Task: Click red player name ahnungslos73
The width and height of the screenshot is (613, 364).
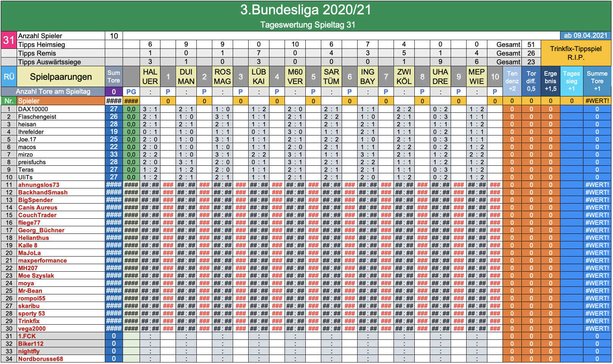Action: coord(39,185)
